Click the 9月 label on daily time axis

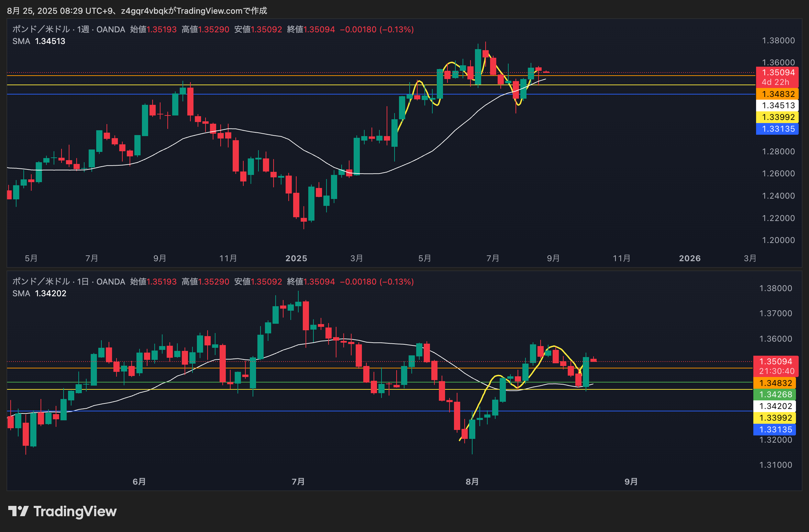[x=631, y=482]
